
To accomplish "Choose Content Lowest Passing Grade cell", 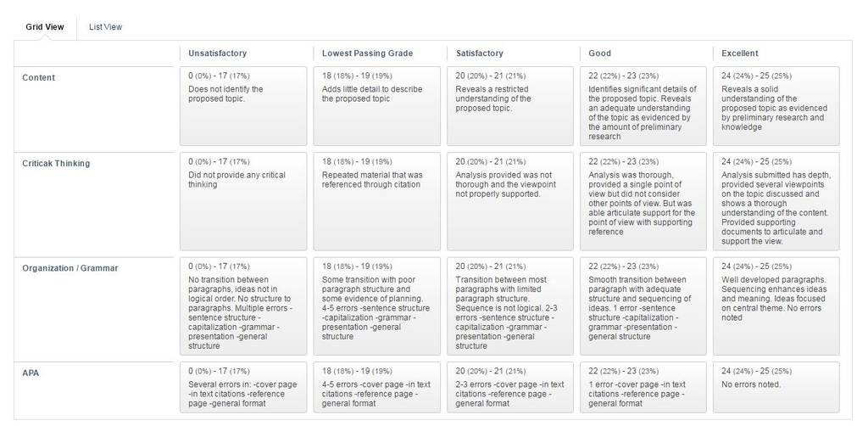I will pos(377,106).
